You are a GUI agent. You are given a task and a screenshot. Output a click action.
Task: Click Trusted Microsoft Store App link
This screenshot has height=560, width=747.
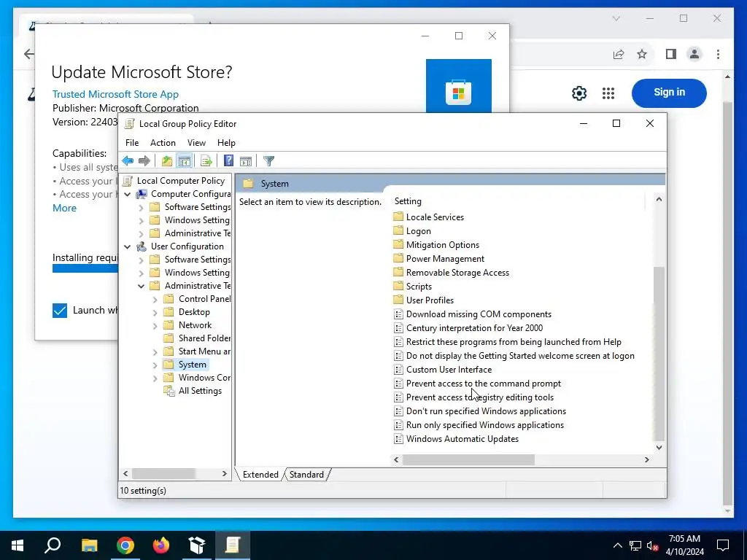pyautogui.click(x=115, y=94)
